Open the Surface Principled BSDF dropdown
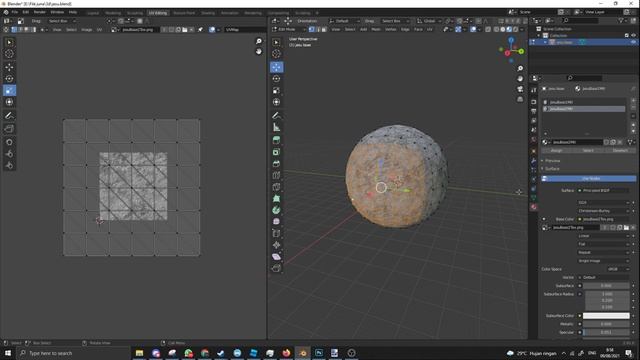The height and width of the screenshot is (360, 640). pyautogui.click(x=603, y=190)
